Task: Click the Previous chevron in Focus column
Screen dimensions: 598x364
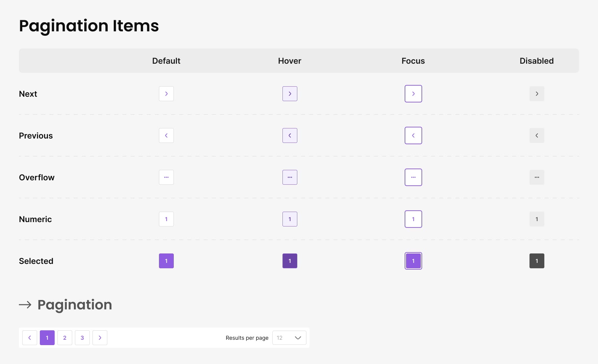Action: coord(413,135)
